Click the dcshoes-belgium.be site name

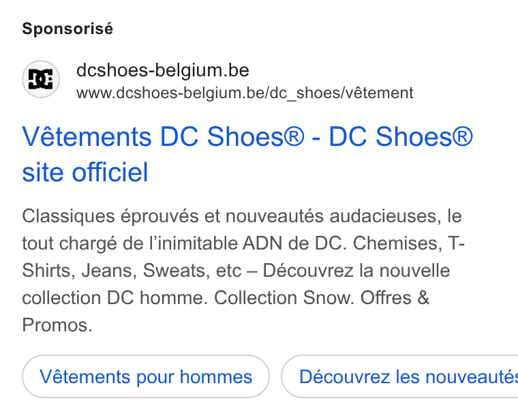pos(162,70)
